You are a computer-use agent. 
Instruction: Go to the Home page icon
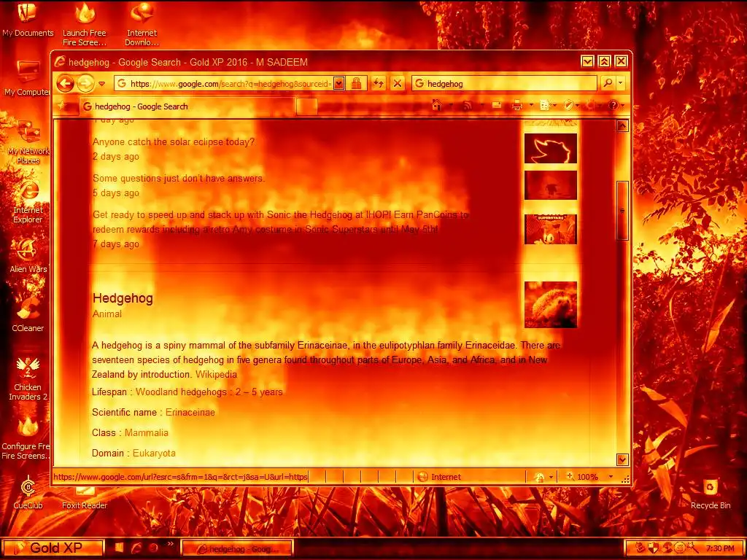[437, 105]
